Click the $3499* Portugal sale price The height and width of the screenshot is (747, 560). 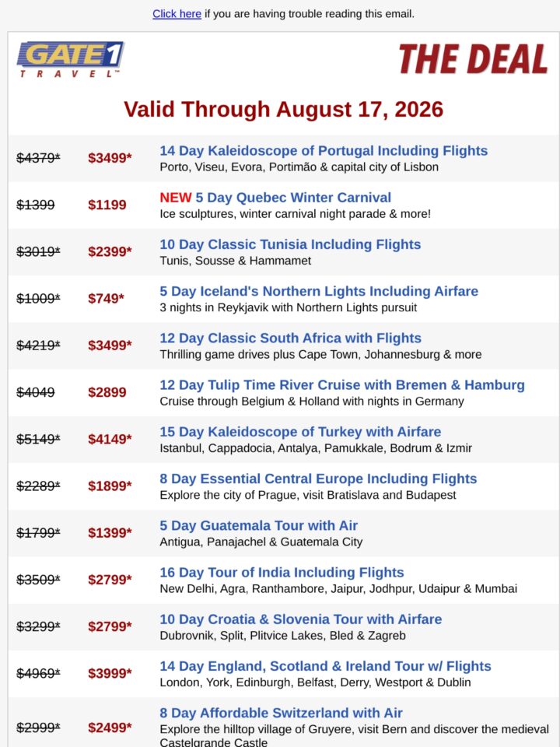point(110,158)
